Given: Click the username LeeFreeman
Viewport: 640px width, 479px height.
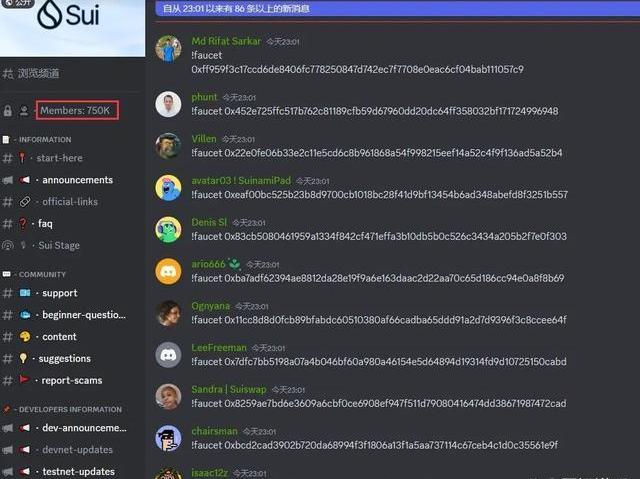Looking at the screenshot, I should (x=219, y=348).
